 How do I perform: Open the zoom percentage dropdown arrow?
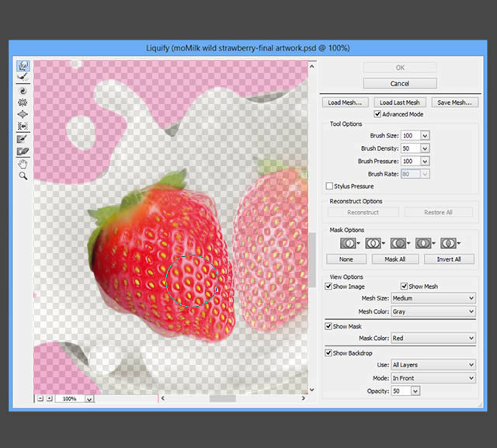click(89, 399)
